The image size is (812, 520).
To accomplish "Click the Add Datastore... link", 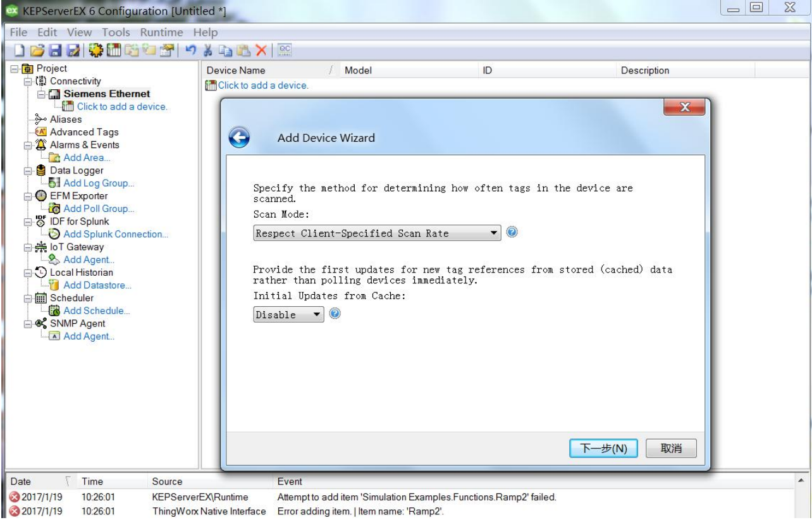I will [97, 285].
